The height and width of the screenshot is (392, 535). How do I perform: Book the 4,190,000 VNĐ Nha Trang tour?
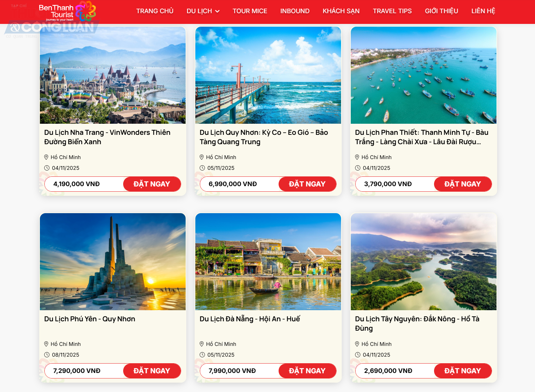[152, 184]
